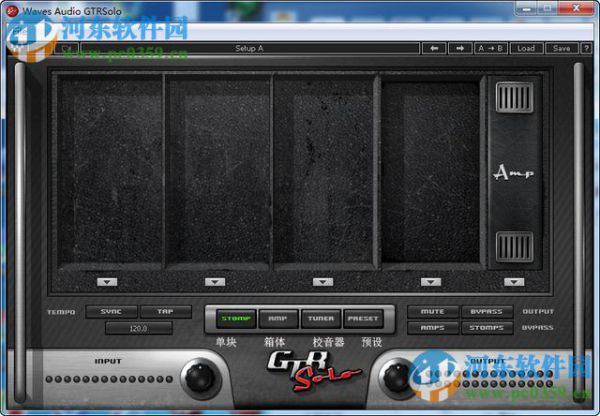Click the OUTPUT level knob
This screenshot has width=600, height=416.
(x=398, y=378)
